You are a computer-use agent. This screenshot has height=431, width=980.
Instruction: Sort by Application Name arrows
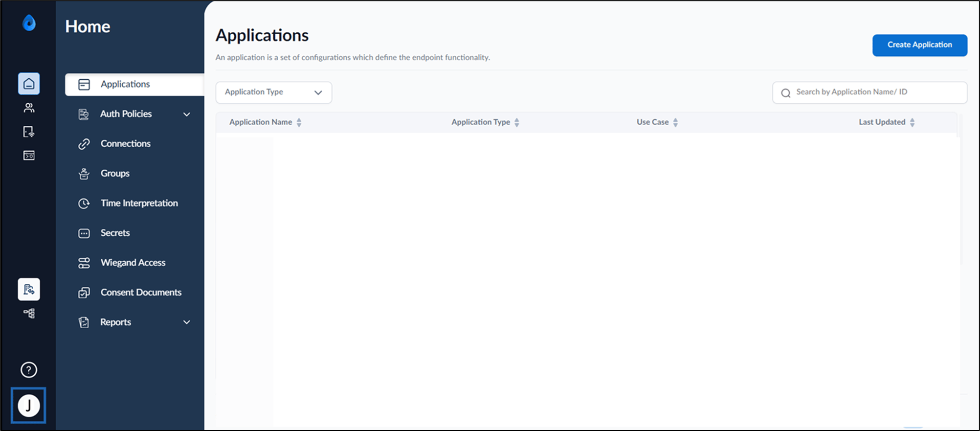(x=299, y=122)
